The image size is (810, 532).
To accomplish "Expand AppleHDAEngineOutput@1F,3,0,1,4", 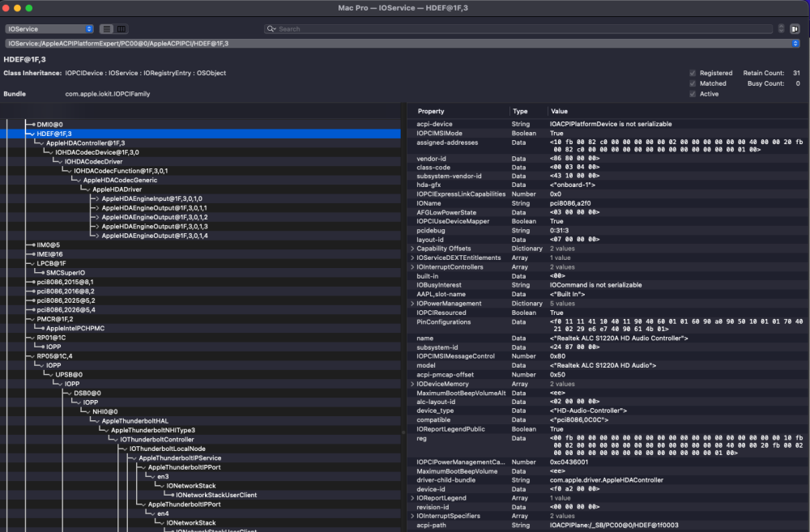I will [96, 236].
